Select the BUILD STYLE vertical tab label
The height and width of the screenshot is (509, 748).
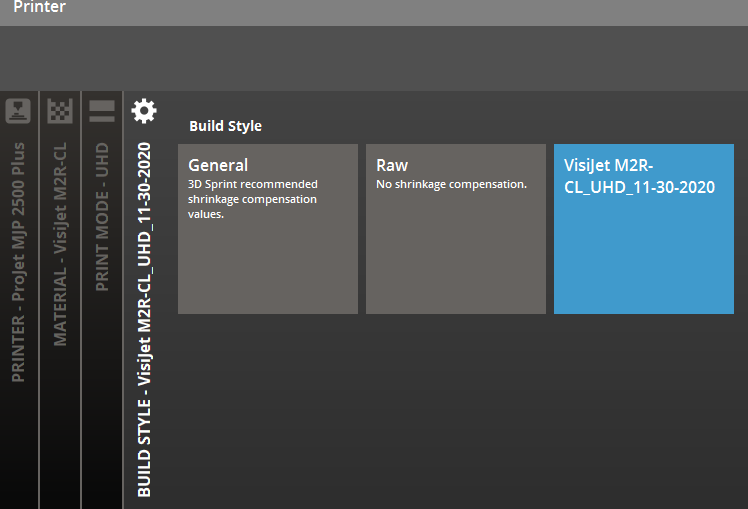144,320
